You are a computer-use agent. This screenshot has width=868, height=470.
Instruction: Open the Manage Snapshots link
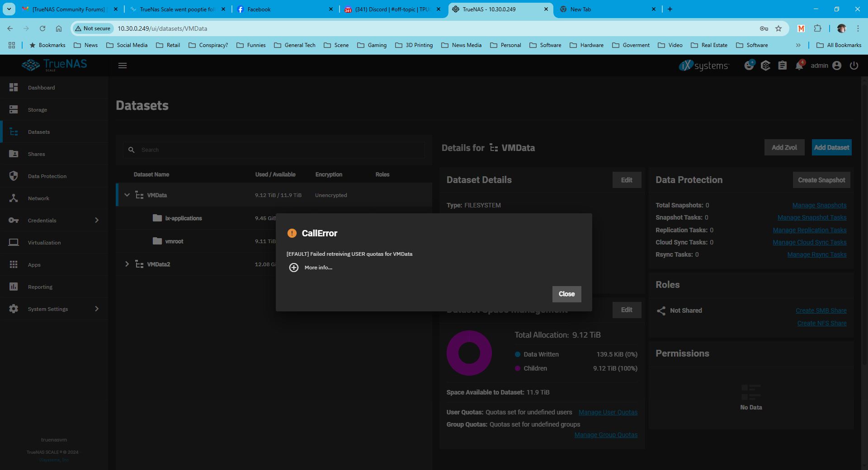[x=819, y=205]
